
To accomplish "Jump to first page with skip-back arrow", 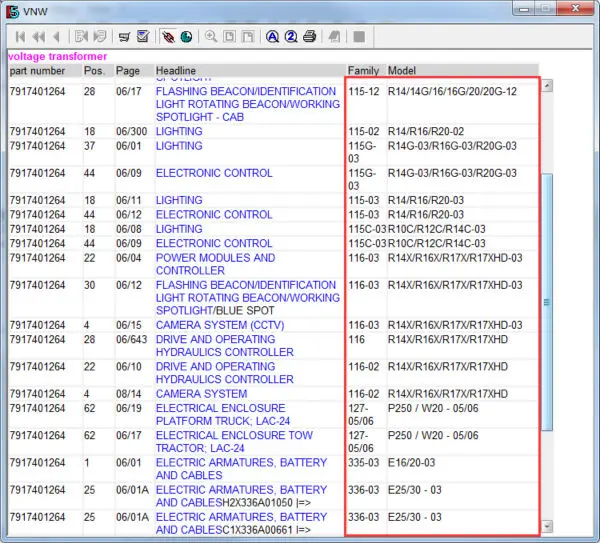I will coord(20,37).
